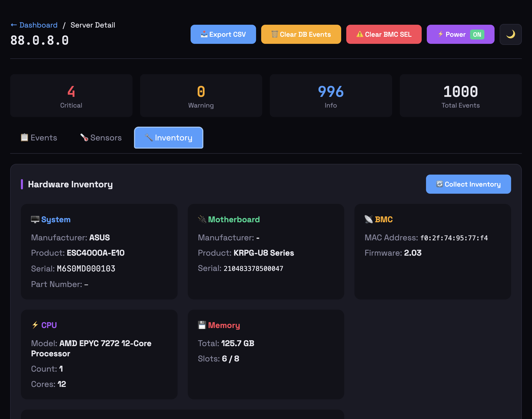Click the CPU model AMD EPYC 7272 text

coord(91,348)
